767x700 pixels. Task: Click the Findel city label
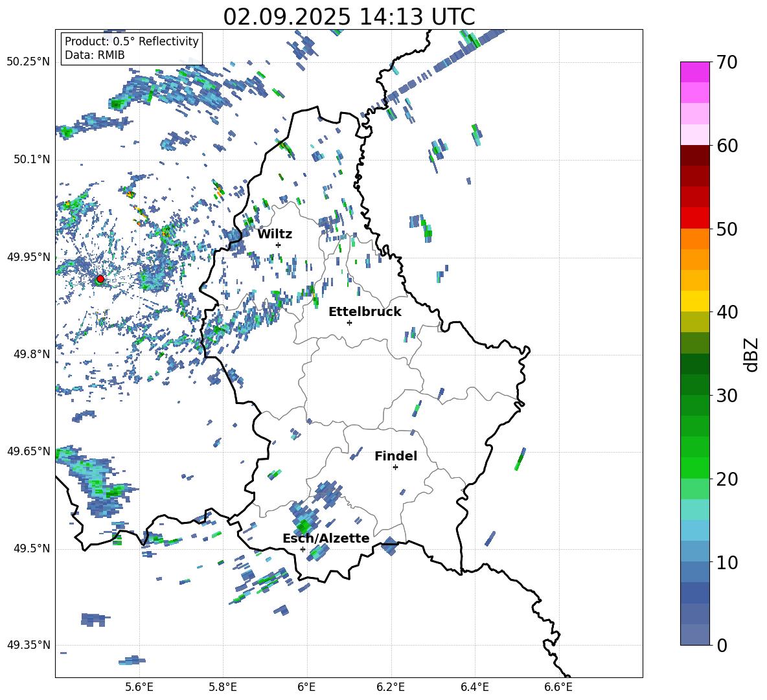(396, 456)
